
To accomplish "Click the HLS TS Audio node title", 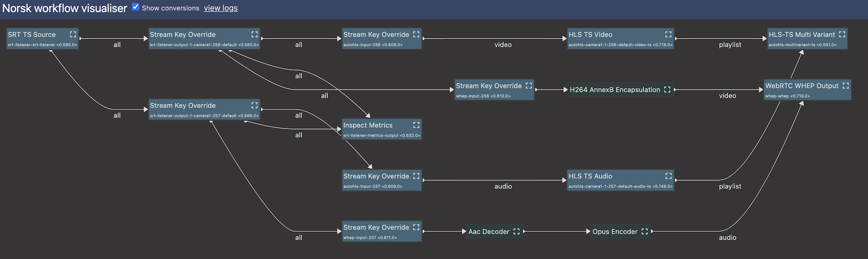I will (590, 176).
